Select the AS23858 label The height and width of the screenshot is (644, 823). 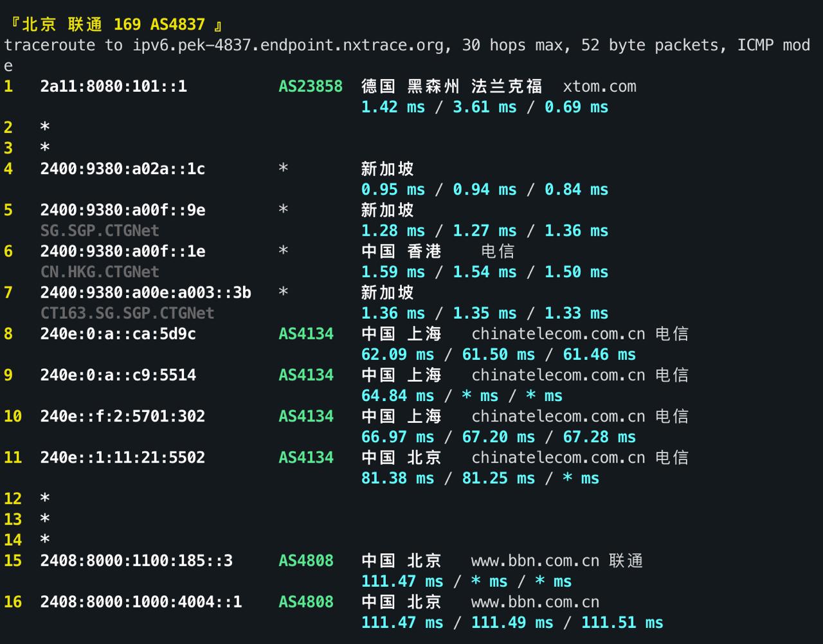[x=310, y=86]
